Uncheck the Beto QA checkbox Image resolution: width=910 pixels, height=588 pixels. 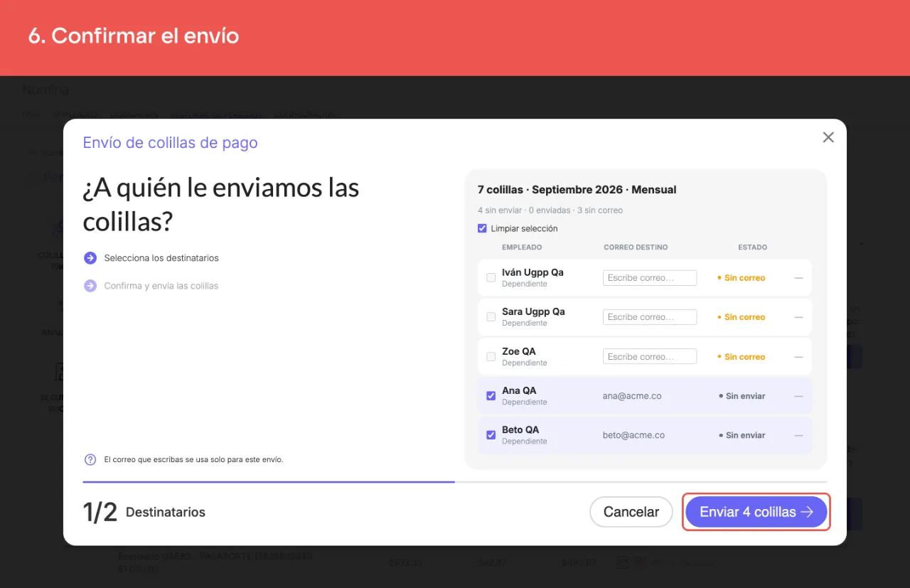pyautogui.click(x=491, y=435)
